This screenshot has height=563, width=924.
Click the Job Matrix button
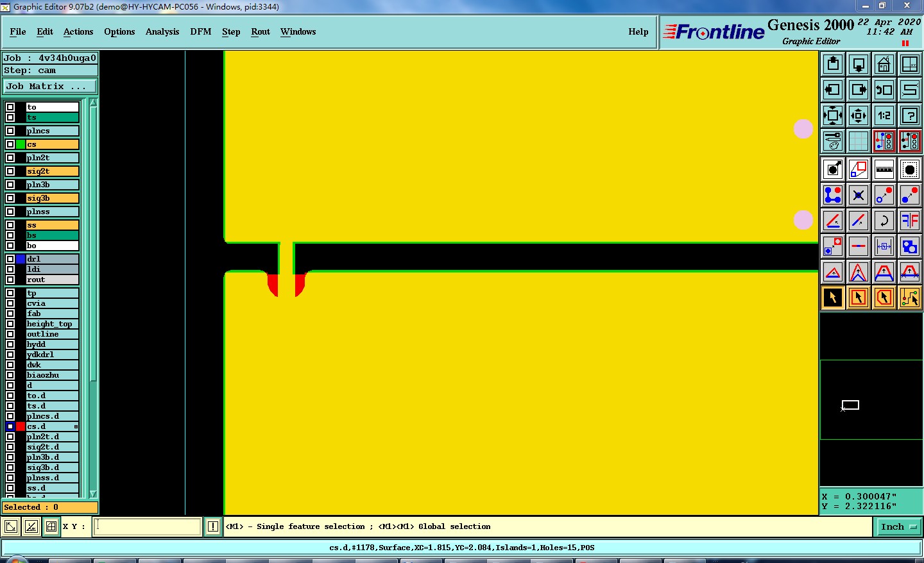[50, 86]
